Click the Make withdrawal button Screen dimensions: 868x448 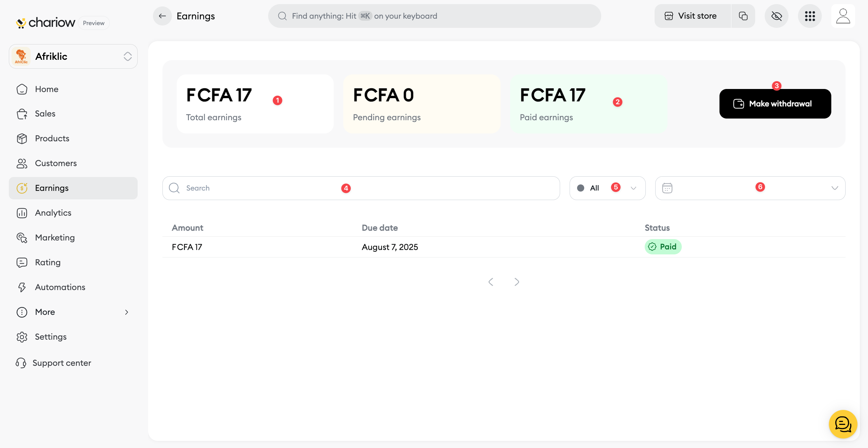tap(775, 104)
